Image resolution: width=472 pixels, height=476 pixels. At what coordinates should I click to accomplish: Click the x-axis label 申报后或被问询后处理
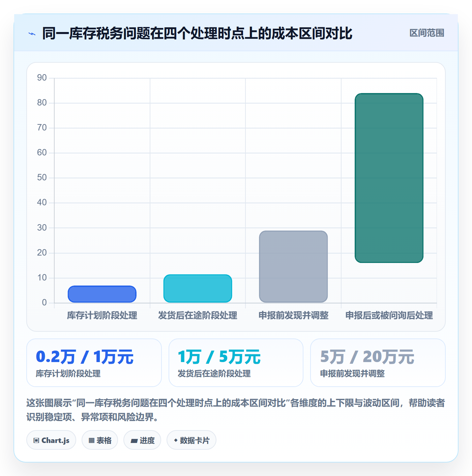389,315
